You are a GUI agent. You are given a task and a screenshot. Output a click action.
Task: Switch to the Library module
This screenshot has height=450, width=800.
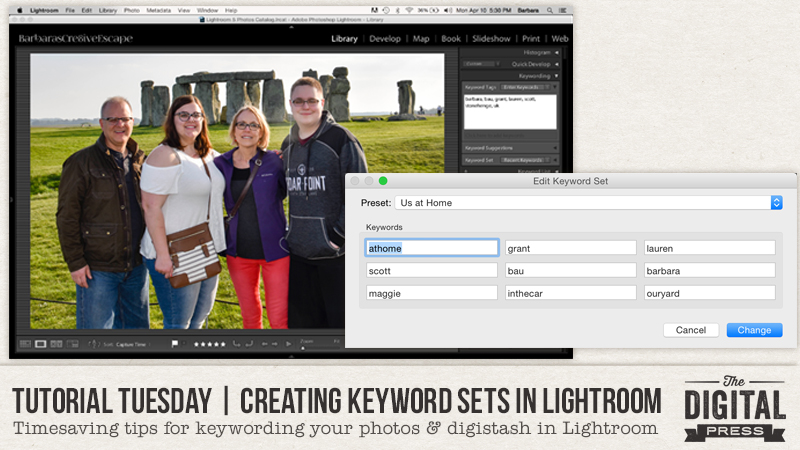344,39
